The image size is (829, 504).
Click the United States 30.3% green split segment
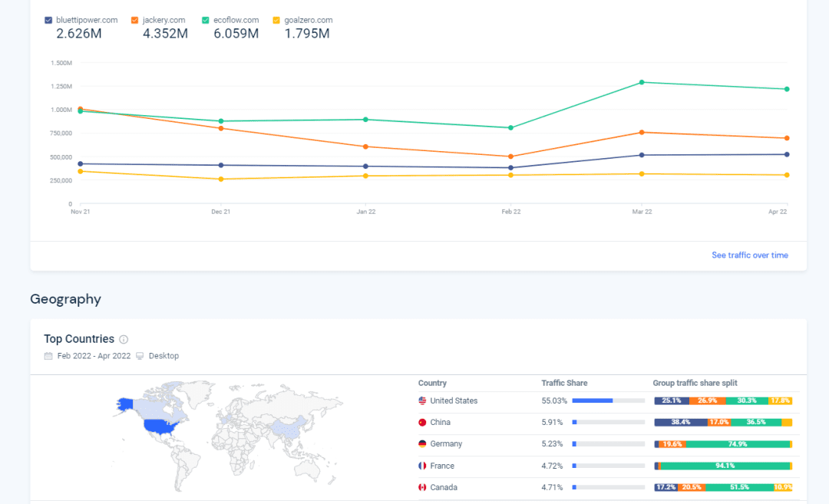point(747,401)
